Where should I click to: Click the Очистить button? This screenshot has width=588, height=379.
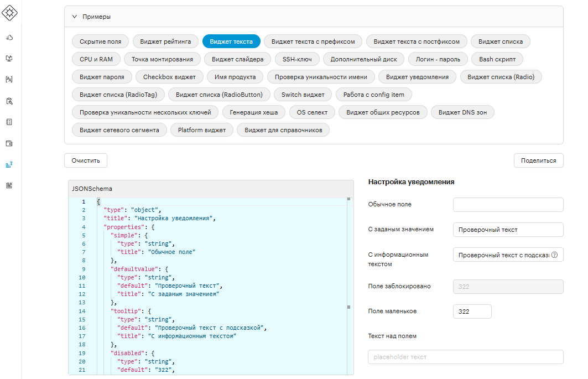point(86,160)
